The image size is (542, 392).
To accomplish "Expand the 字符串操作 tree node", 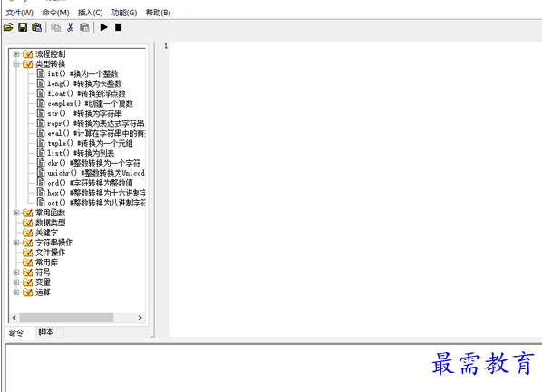I will tap(16, 243).
